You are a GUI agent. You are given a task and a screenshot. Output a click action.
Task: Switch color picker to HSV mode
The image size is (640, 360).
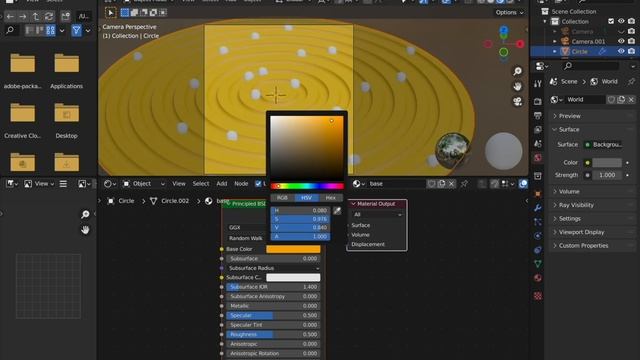(307, 198)
